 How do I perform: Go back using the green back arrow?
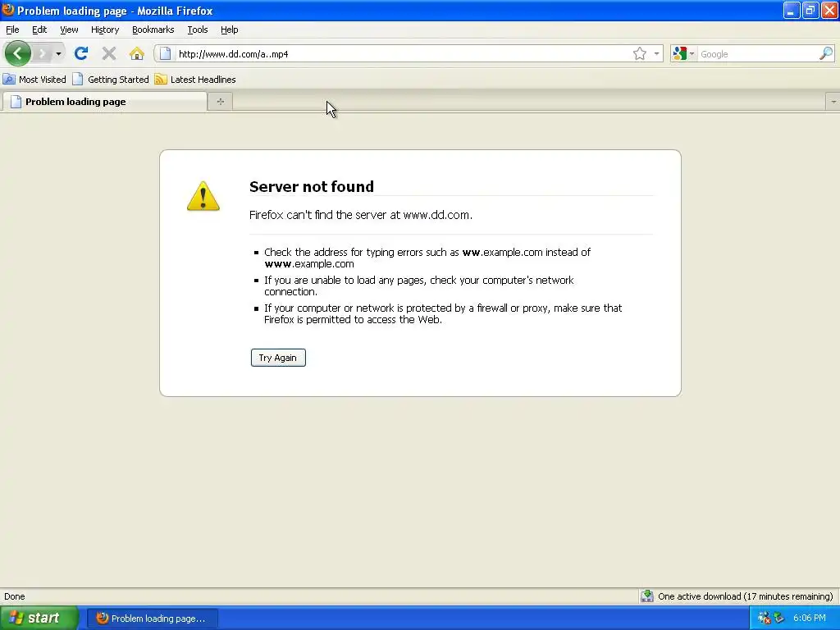coord(18,53)
